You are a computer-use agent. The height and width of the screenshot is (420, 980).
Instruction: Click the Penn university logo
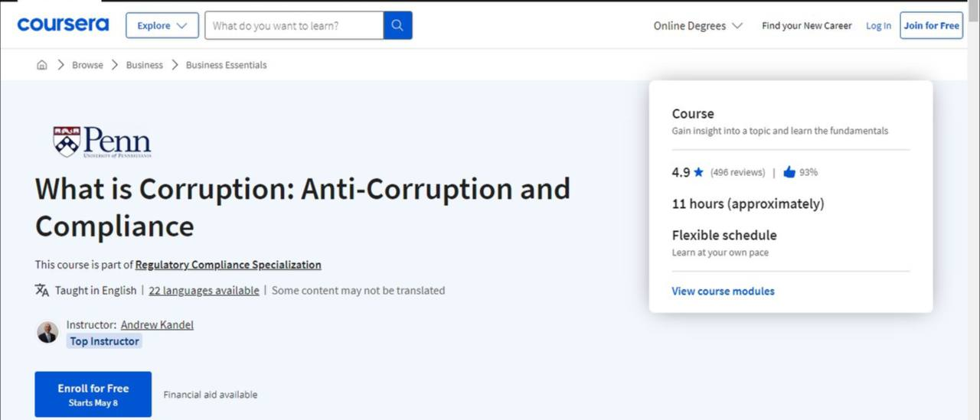[x=102, y=142]
